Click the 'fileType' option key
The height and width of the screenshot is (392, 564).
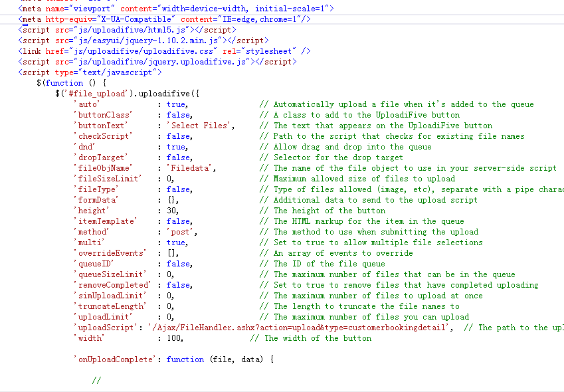[x=96, y=189]
